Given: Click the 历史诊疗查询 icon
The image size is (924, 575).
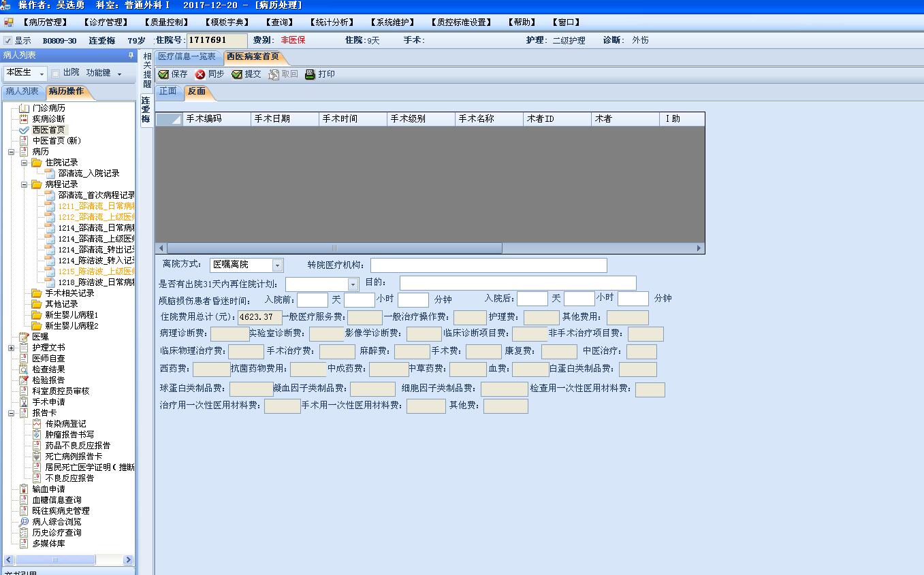Looking at the screenshot, I should (25, 533).
